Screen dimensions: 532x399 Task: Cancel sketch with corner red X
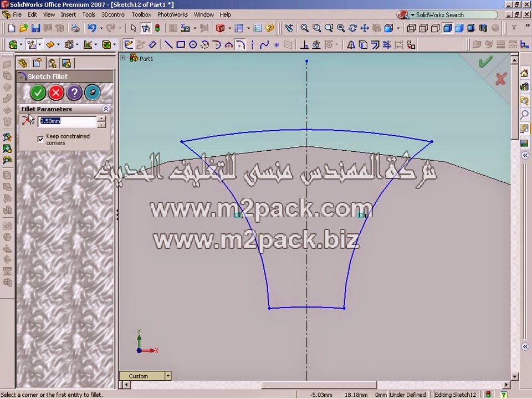click(501, 79)
